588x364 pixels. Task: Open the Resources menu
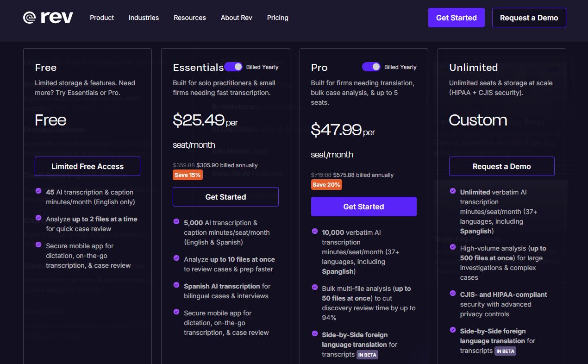click(189, 18)
